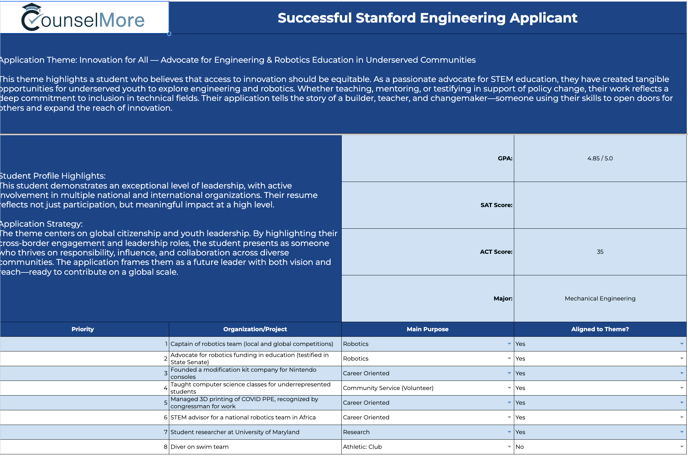Open Aligned to Theme dropdown for Advocate for robotics funding

681,359
